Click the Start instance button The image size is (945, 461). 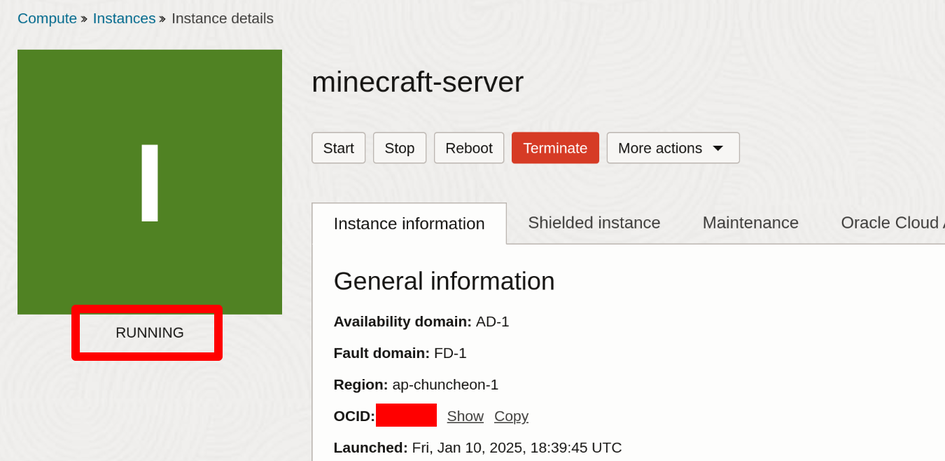pos(339,148)
